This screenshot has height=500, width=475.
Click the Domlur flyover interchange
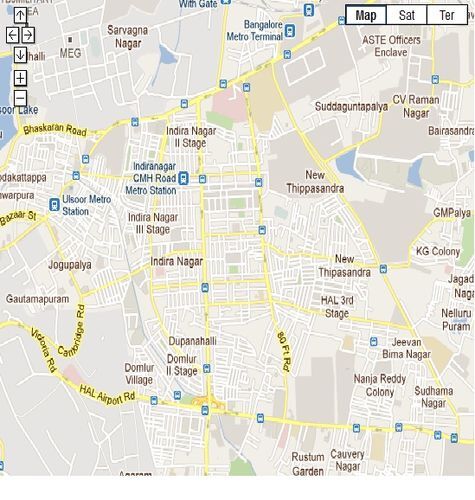pos(209,401)
